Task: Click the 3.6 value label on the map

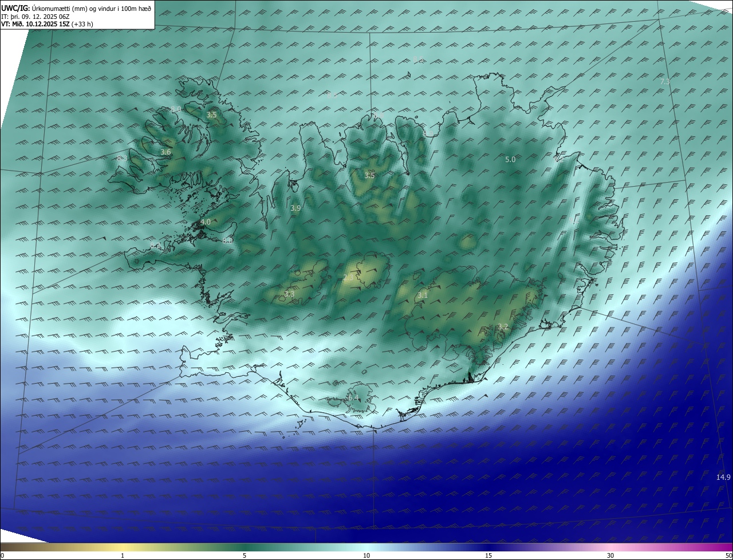Action: (166, 152)
